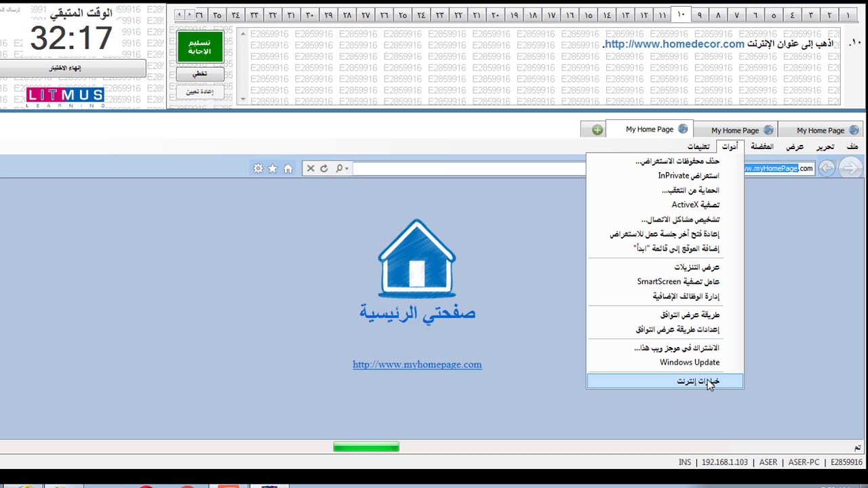Open the عرض (View) menu
868x488 pixels.
(795, 146)
